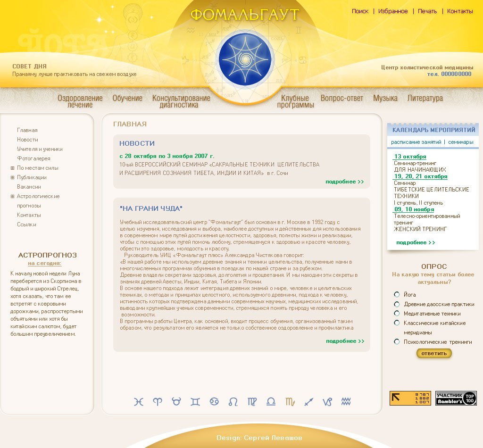Open подробнее link under Новости block
The image size is (483, 448).
pyautogui.click(x=345, y=182)
